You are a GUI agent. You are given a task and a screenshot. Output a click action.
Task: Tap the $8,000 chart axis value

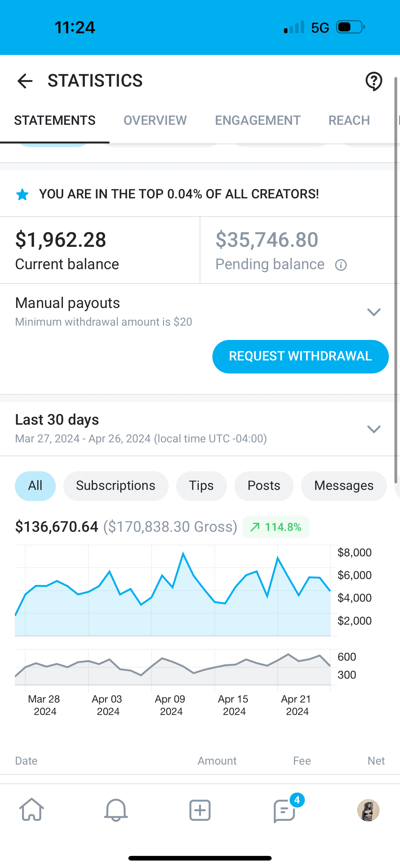click(354, 553)
